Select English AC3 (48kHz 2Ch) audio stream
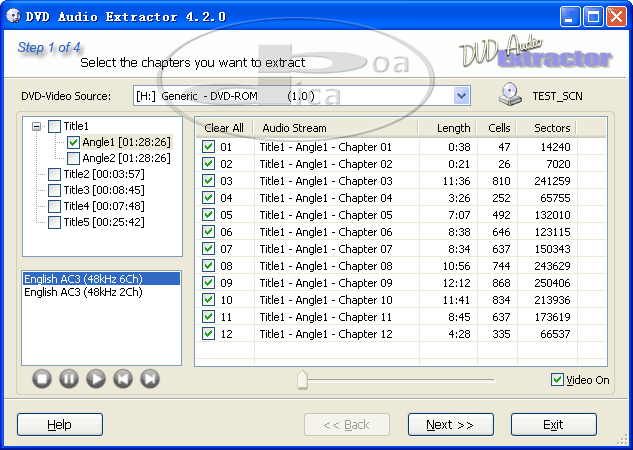Screen dimensions: 633x450 tap(83, 293)
